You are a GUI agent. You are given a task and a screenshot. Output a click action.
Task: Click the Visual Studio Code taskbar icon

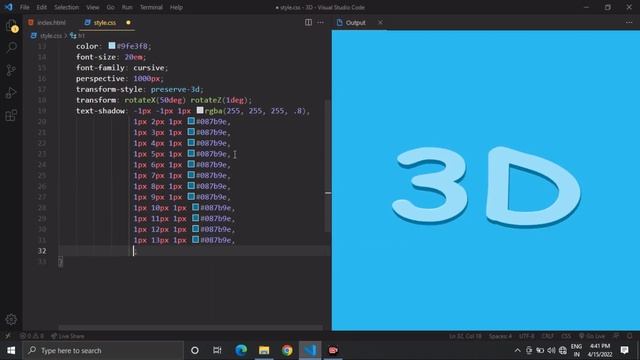coord(310,350)
